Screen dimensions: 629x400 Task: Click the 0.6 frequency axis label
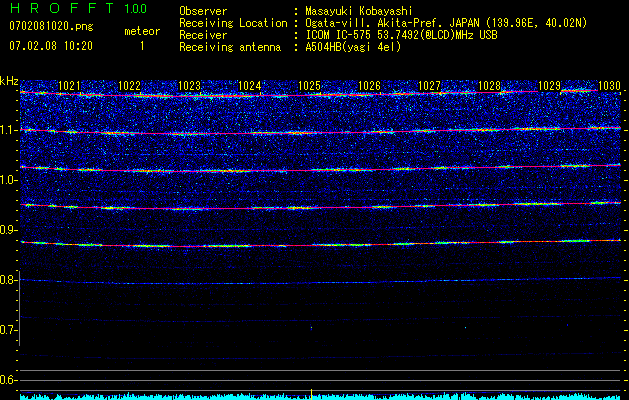click(9, 380)
